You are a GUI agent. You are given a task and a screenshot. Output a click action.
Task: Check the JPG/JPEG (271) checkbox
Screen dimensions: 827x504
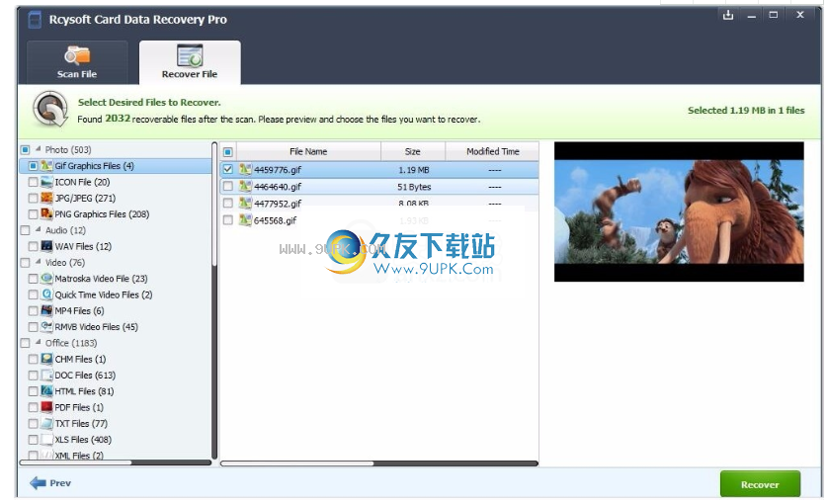pos(34,198)
